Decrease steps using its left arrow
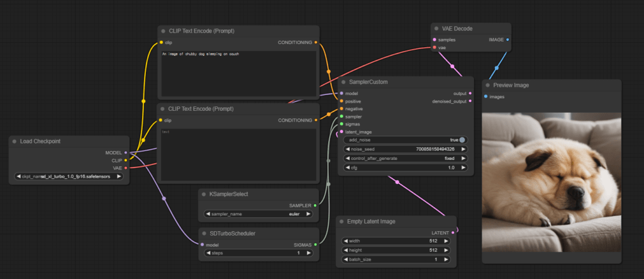This screenshot has width=644, height=279. [208, 253]
